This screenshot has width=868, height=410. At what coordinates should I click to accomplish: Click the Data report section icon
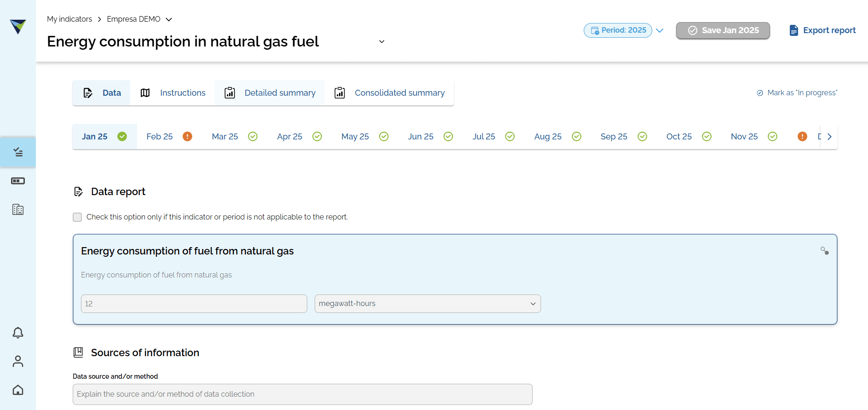point(79,192)
